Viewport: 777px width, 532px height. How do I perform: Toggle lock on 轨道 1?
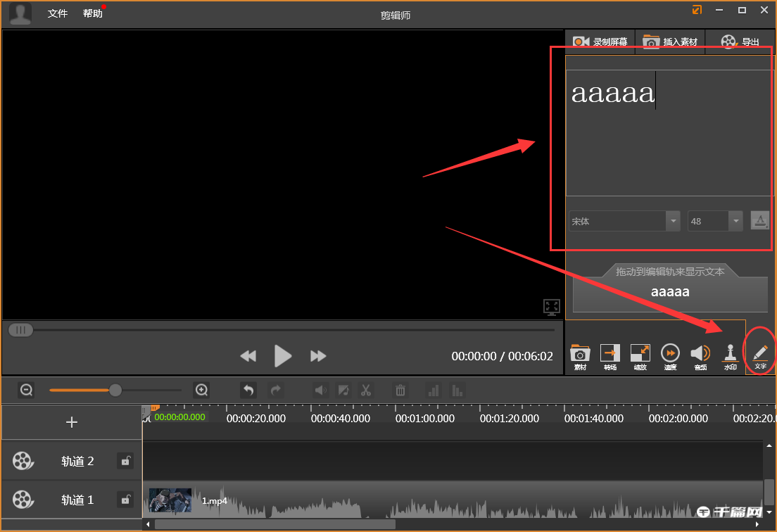click(125, 500)
